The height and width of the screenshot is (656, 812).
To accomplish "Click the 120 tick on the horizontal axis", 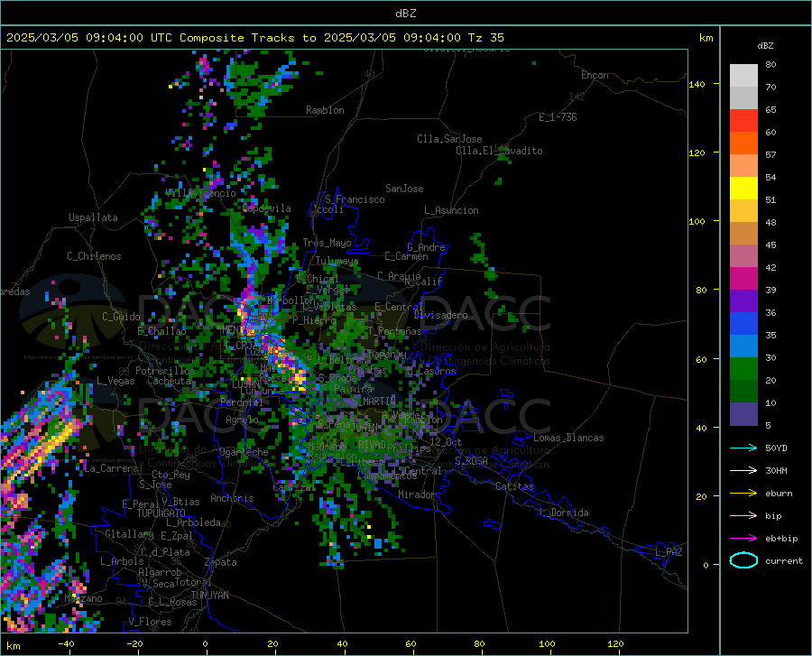I will pyautogui.click(x=615, y=644).
